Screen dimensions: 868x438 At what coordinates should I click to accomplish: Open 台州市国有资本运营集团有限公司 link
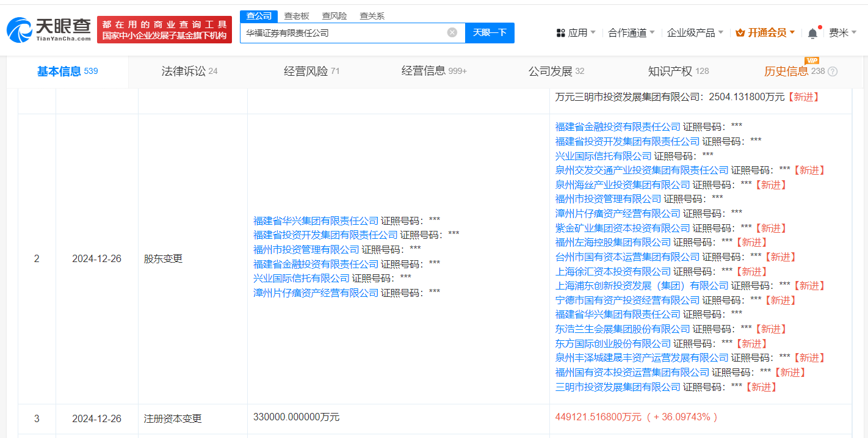[x=627, y=257]
